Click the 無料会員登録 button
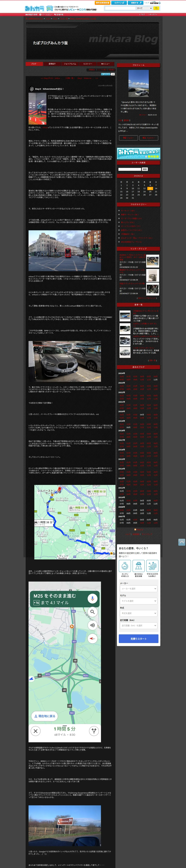The height and width of the screenshot is (868, 186). (102, 3)
